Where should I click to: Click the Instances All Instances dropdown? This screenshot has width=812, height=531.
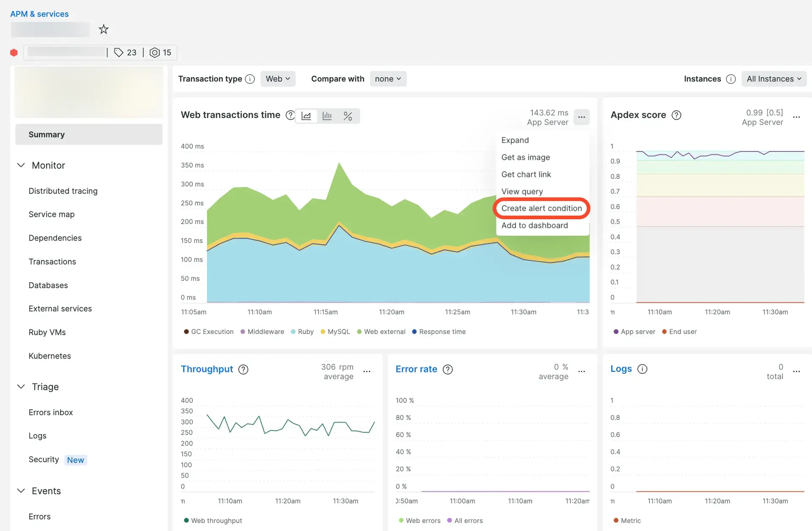pos(774,78)
